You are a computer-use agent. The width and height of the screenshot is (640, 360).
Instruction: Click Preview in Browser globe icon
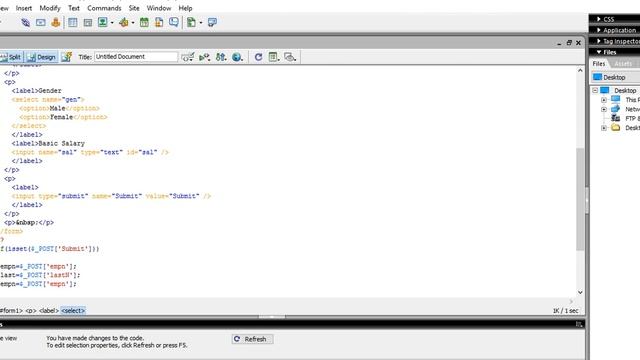tap(237, 57)
